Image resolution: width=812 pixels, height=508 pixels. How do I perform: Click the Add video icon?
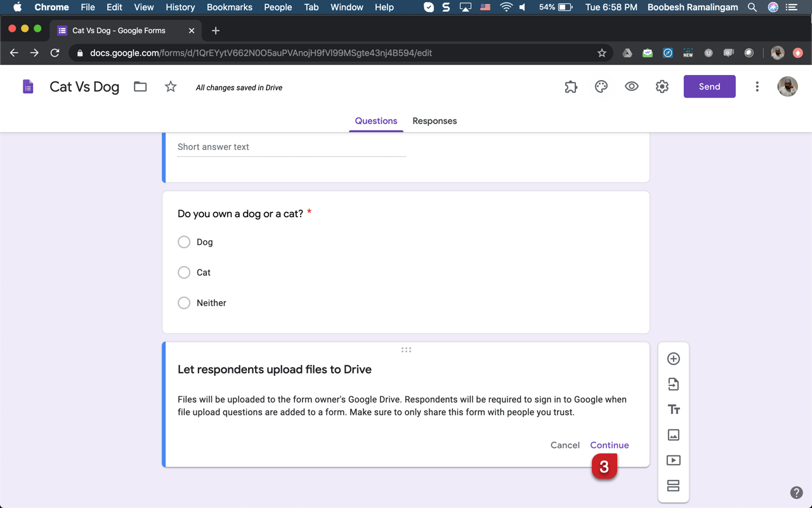(x=674, y=460)
